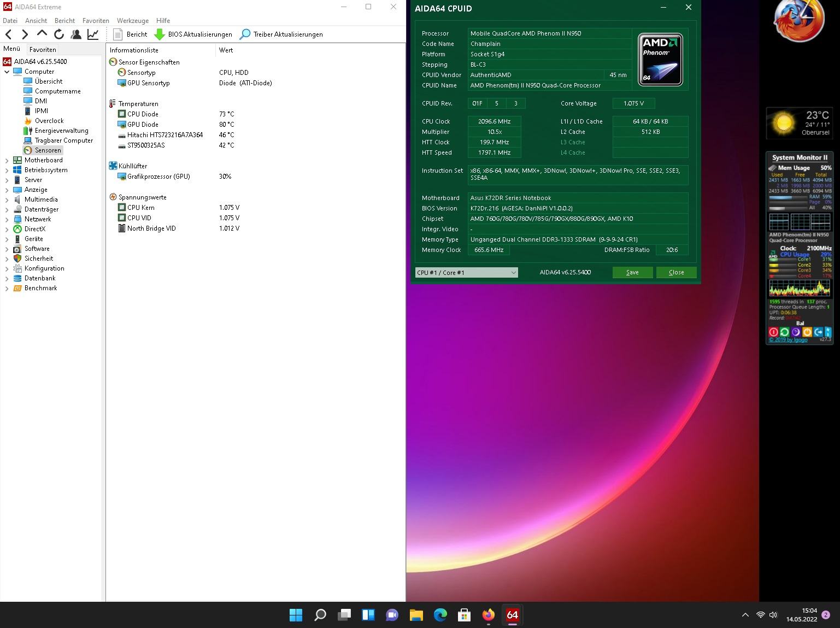Image resolution: width=840 pixels, height=628 pixels.
Task: Expand the DirectX tree node
Action: pos(7,229)
